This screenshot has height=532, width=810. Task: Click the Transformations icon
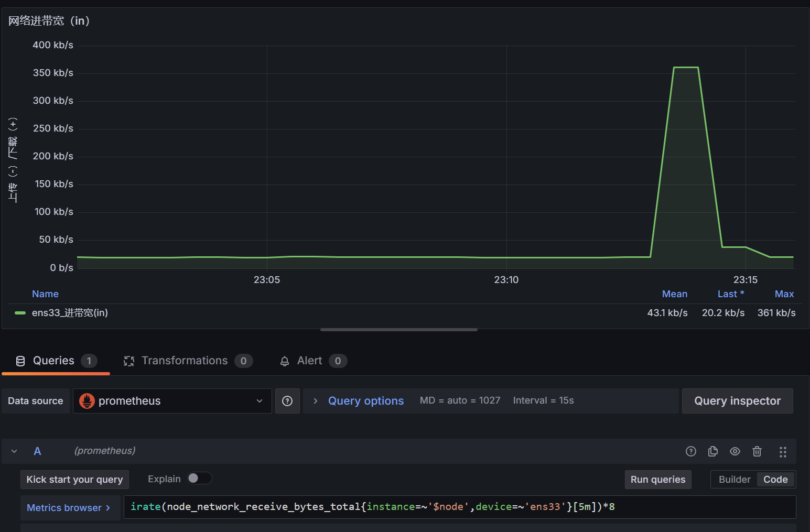click(x=129, y=361)
